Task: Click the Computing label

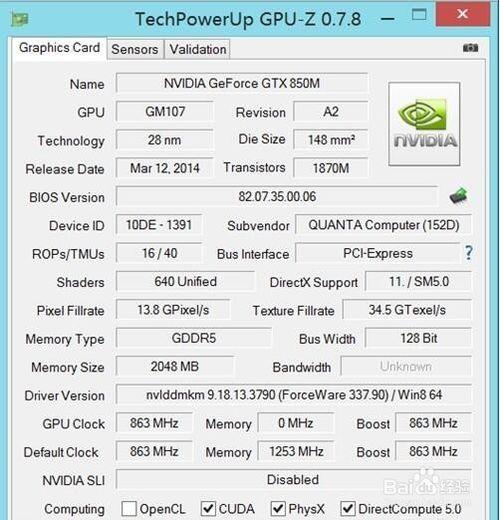Action: pyautogui.click(x=74, y=510)
